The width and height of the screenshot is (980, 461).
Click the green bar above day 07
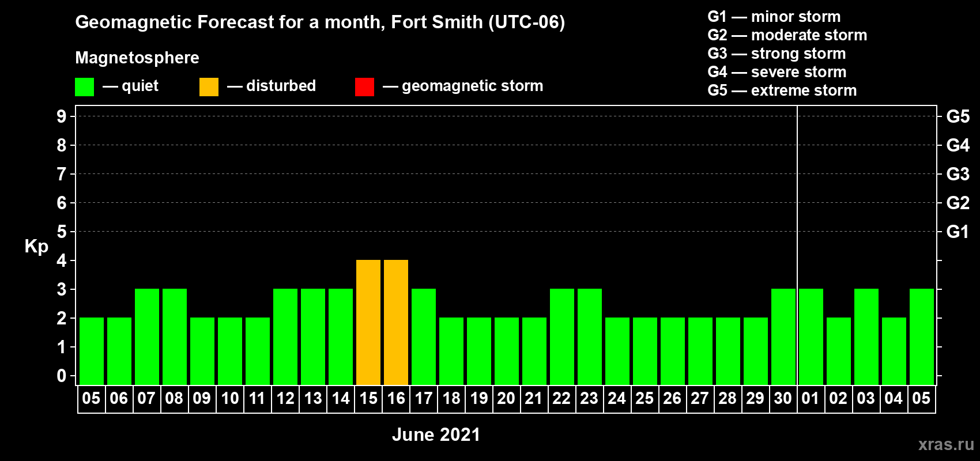147,337
